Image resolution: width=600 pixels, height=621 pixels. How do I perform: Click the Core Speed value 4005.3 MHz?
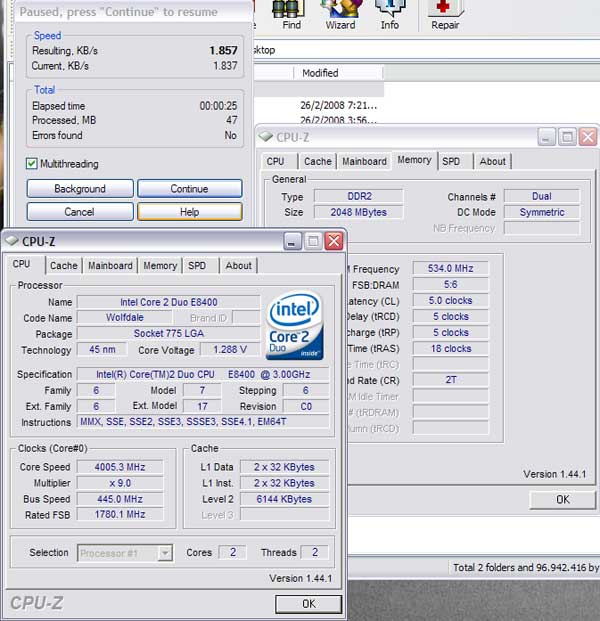120,467
